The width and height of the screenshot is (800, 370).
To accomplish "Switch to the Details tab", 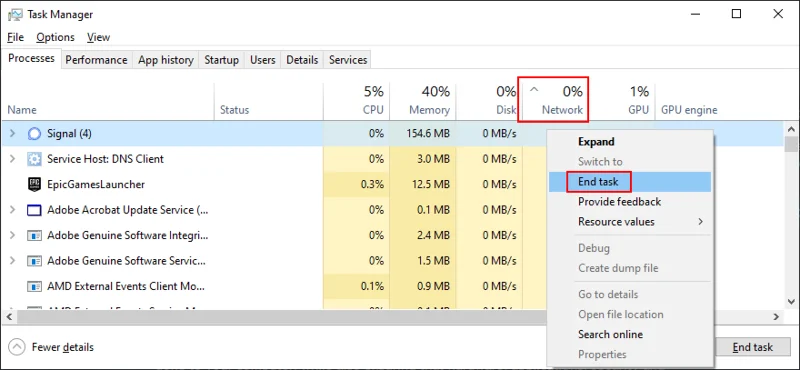I will (x=302, y=60).
